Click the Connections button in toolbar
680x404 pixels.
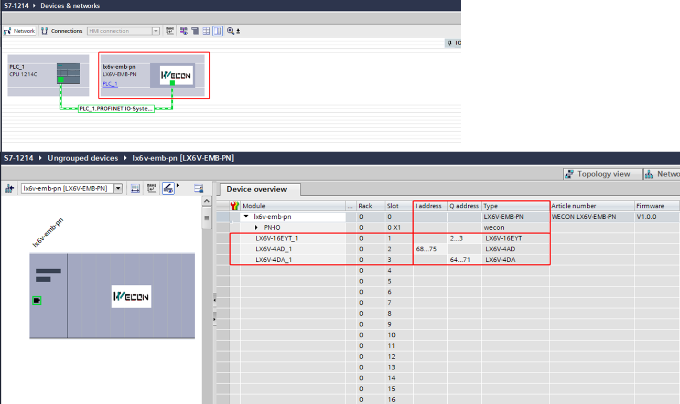click(x=63, y=31)
